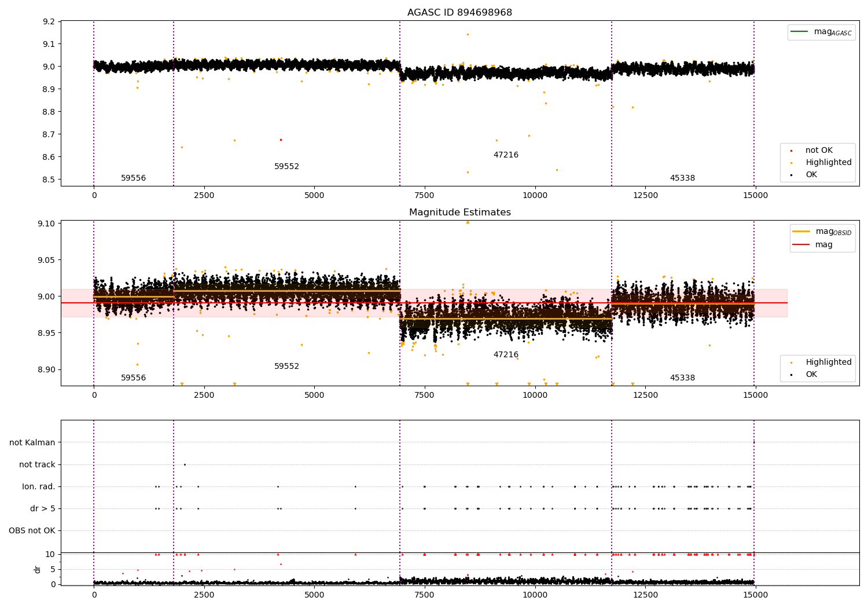Click the 8.7 y-axis tick label
The image size is (868, 608).
tap(49, 134)
